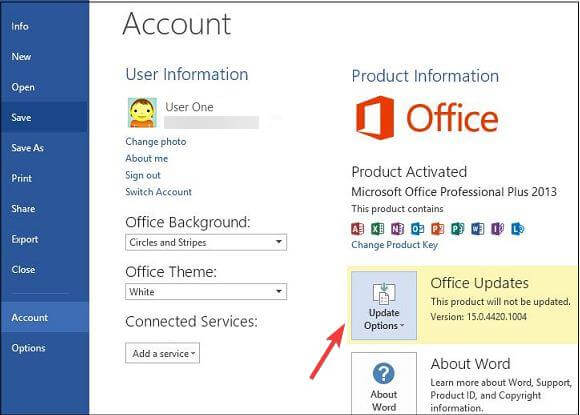The width and height of the screenshot is (580, 415).
Task: Select Close in the sidebar
Action: tap(44, 269)
